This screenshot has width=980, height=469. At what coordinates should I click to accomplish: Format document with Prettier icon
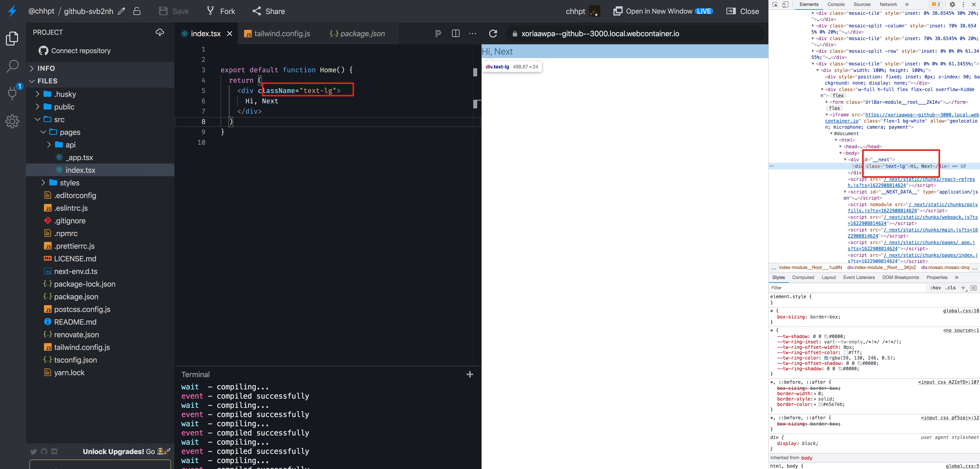438,34
